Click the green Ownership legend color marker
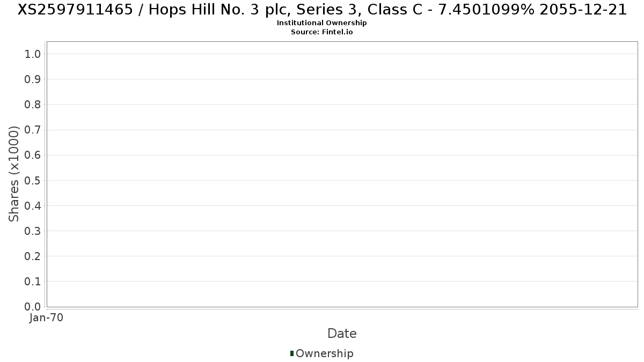The width and height of the screenshot is (644, 362). (x=292, y=353)
